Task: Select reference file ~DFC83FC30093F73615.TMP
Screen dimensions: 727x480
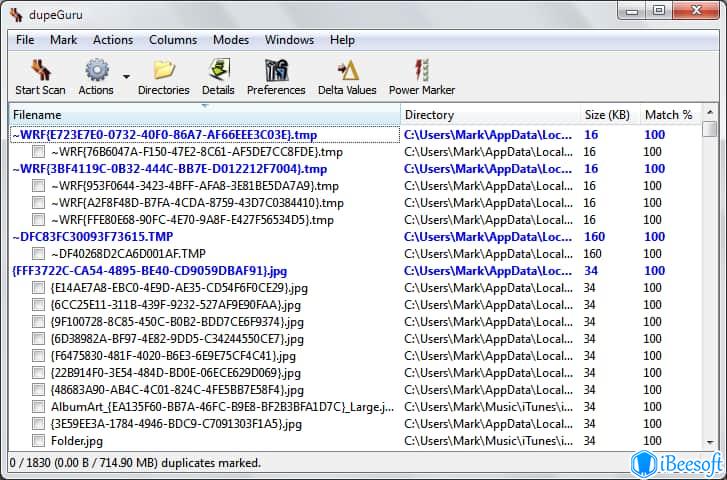Action: pos(93,237)
